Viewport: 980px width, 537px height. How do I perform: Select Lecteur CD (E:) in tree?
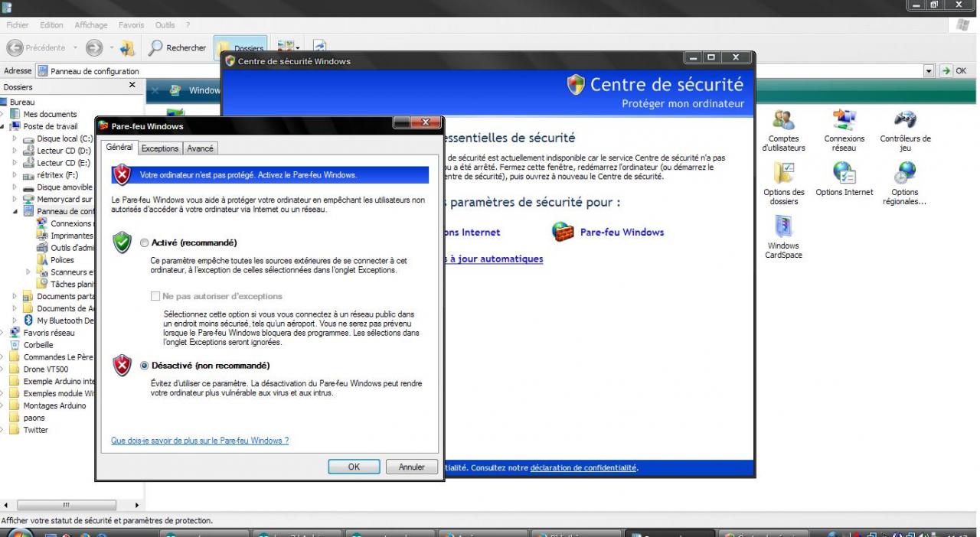(x=57, y=163)
